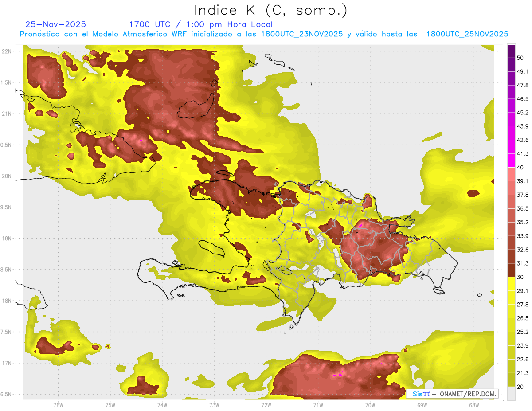The height and width of the screenshot is (411, 532).
Task: Select the "19N" latitude axis label
Action: click(x=7, y=239)
